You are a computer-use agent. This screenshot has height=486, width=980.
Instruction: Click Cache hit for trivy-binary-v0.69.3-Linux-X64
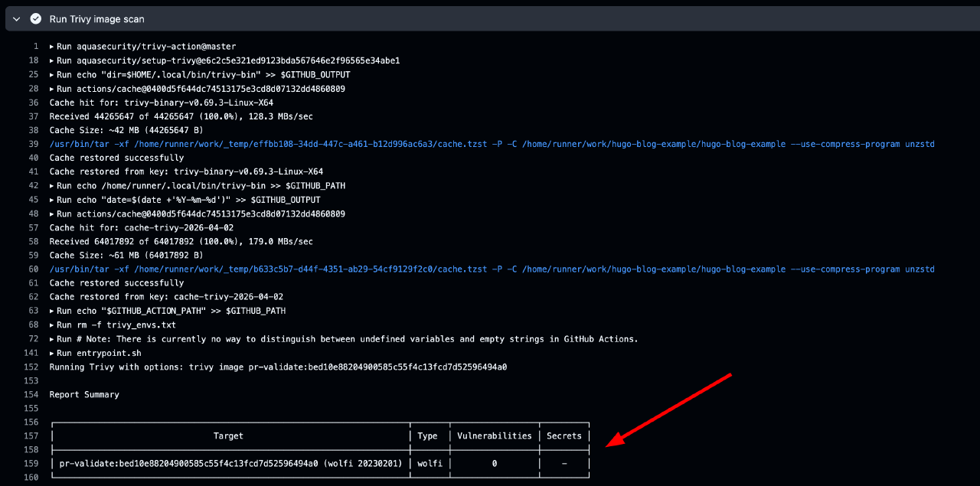pos(162,103)
